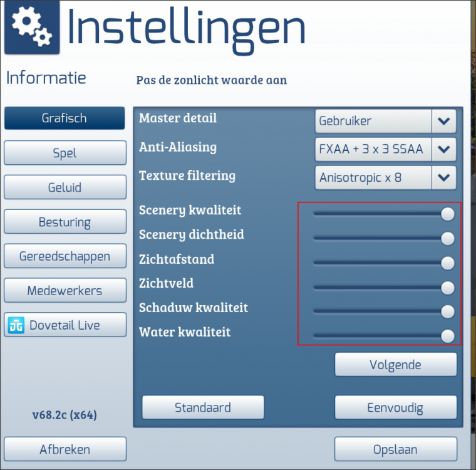Click the Volgende button

coord(396,364)
